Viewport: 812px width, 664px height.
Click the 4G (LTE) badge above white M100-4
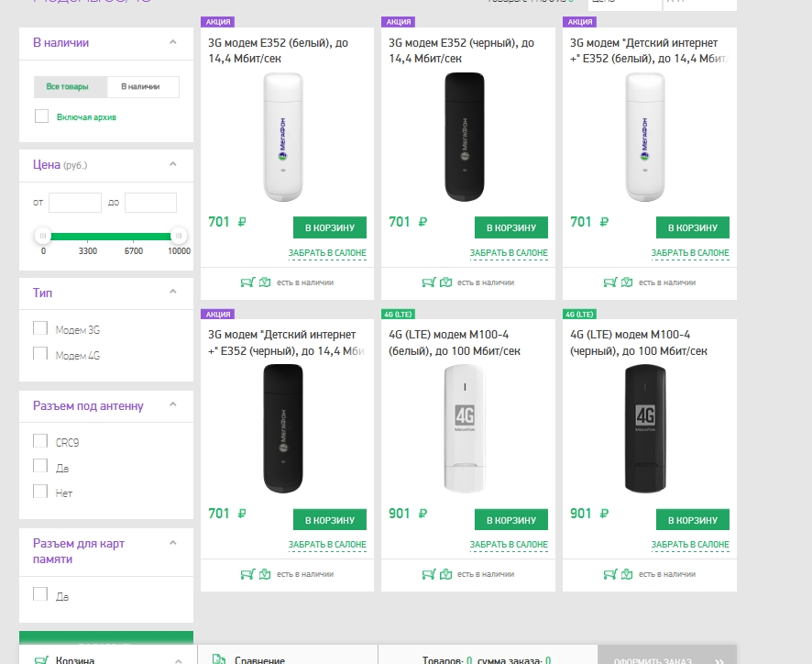point(399,314)
